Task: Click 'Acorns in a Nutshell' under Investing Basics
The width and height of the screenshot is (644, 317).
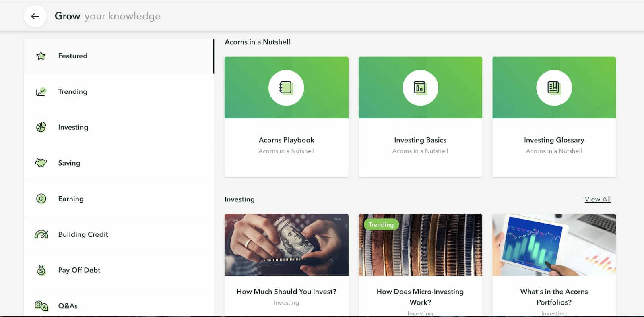Action: pos(420,151)
